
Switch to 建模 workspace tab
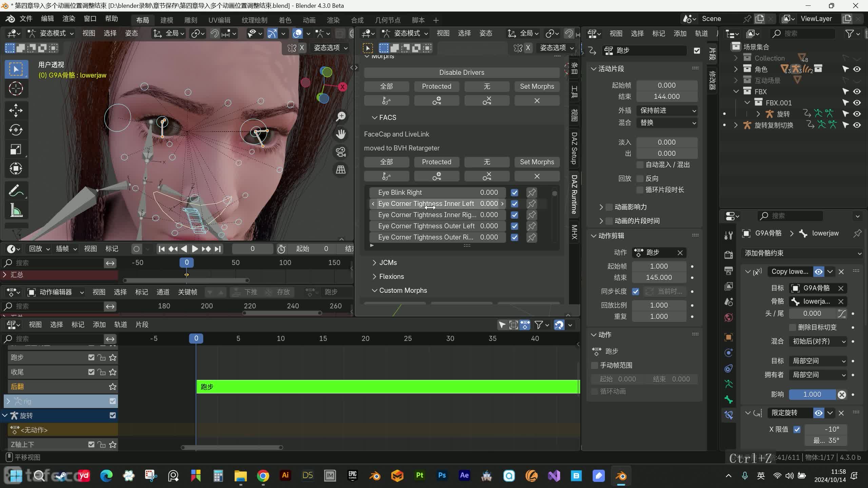(x=166, y=20)
